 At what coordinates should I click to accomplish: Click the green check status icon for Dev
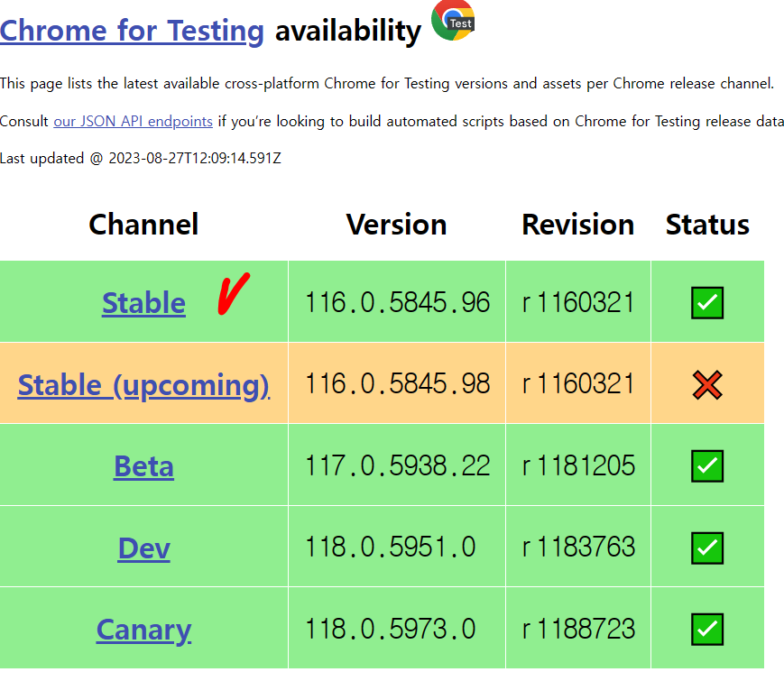(x=707, y=548)
